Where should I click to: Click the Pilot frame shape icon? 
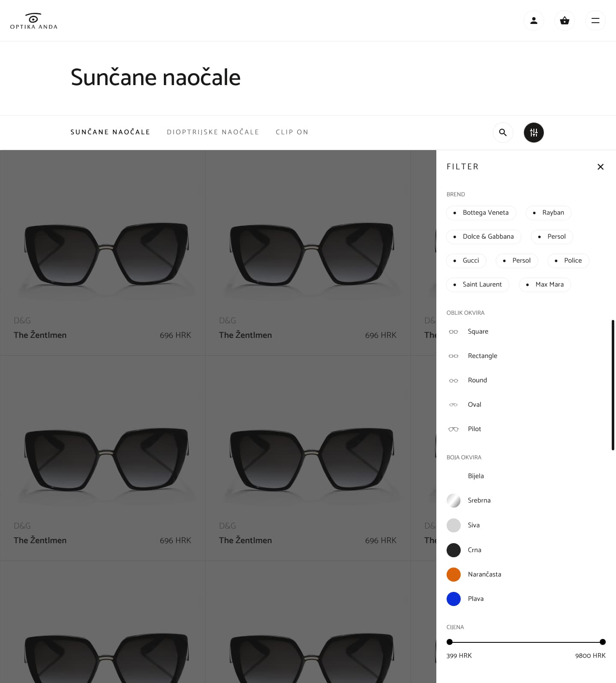click(x=453, y=429)
